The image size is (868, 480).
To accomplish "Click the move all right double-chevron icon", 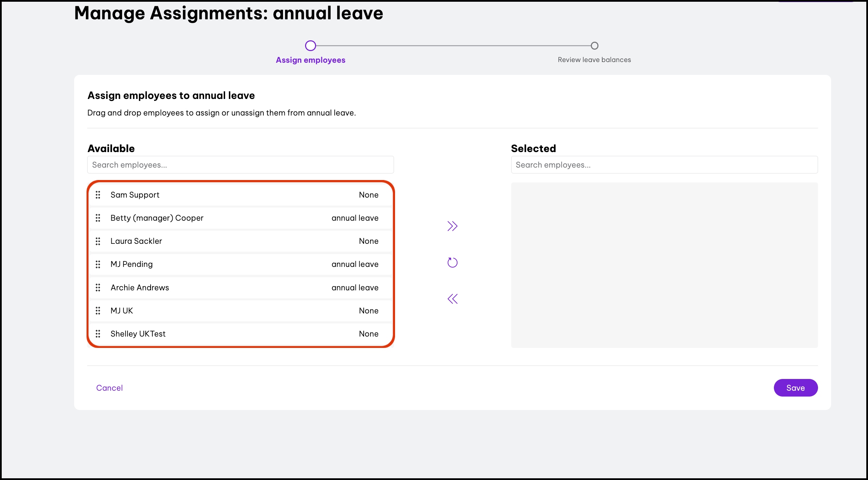I will pyautogui.click(x=452, y=226).
